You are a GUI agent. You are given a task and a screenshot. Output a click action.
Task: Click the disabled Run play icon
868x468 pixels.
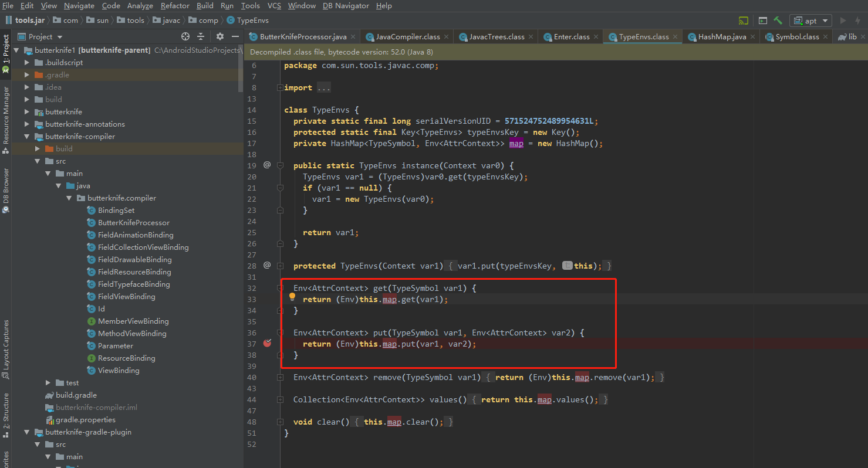[843, 21]
